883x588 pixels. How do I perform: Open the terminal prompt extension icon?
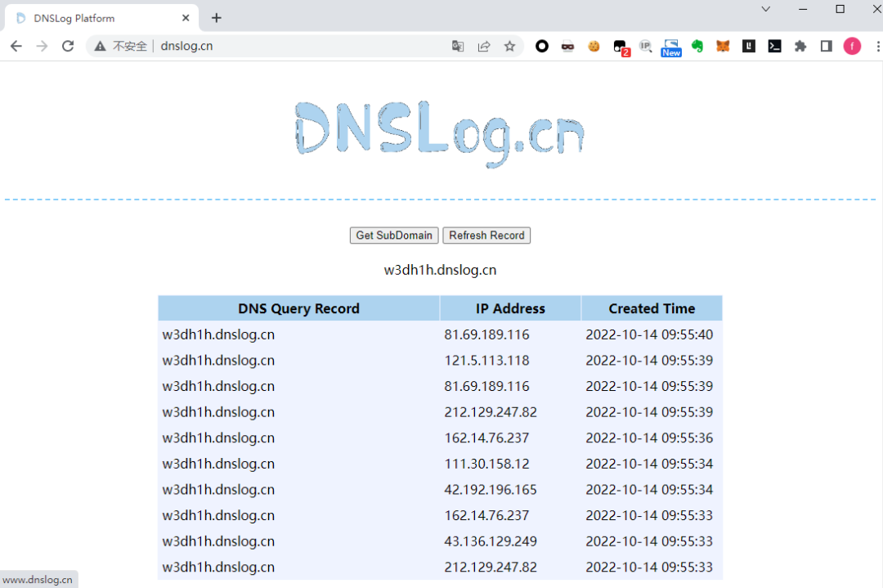tap(775, 46)
